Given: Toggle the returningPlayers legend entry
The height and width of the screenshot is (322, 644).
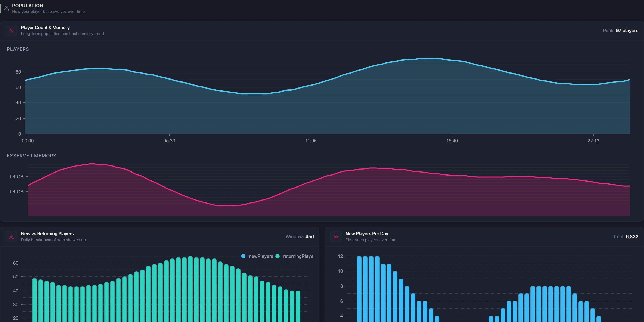Looking at the screenshot, I should tap(294, 256).
